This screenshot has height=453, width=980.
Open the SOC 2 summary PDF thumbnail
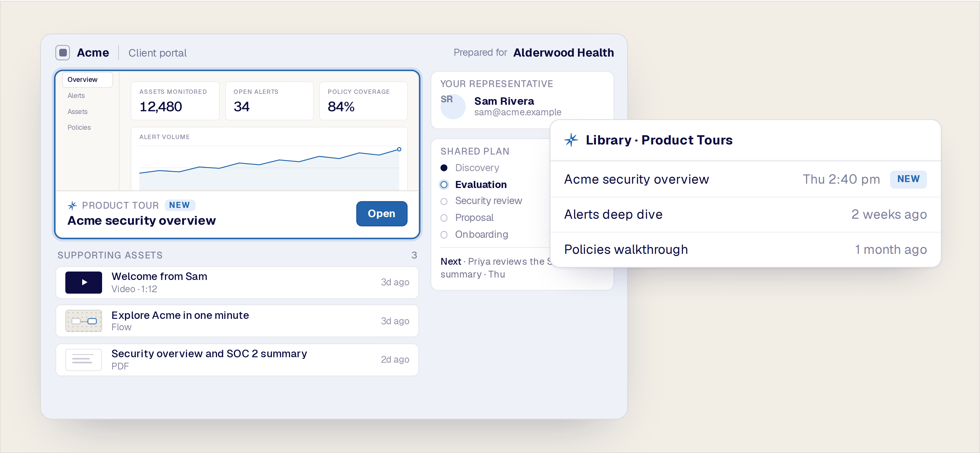[x=84, y=359]
